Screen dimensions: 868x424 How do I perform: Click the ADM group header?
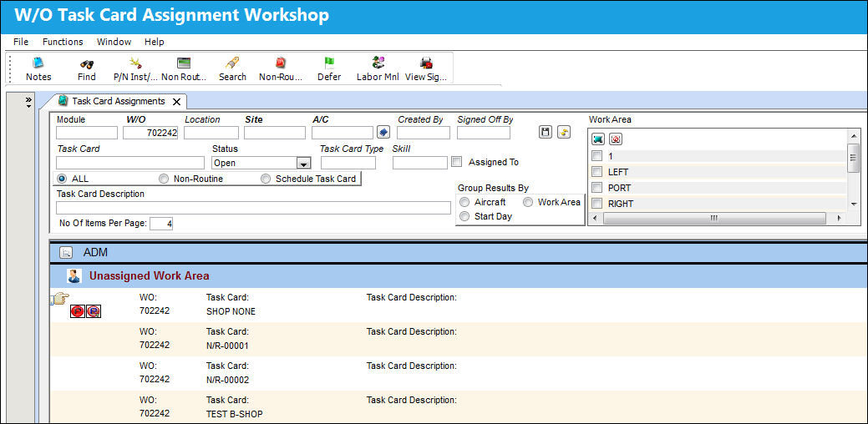click(x=459, y=253)
